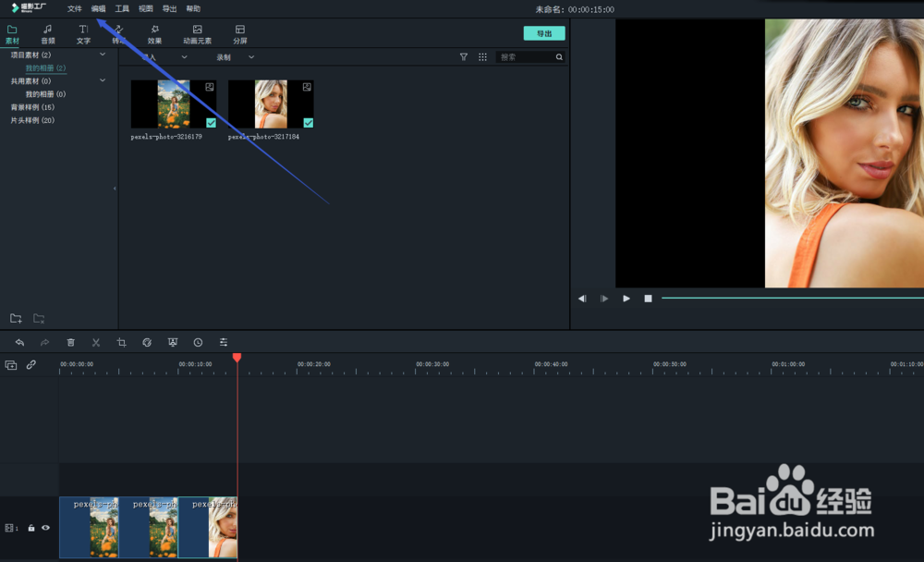This screenshot has height=562, width=924.
Task: Click the green 导出 export button
Action: pyautogui.click(x=544, y=33)
